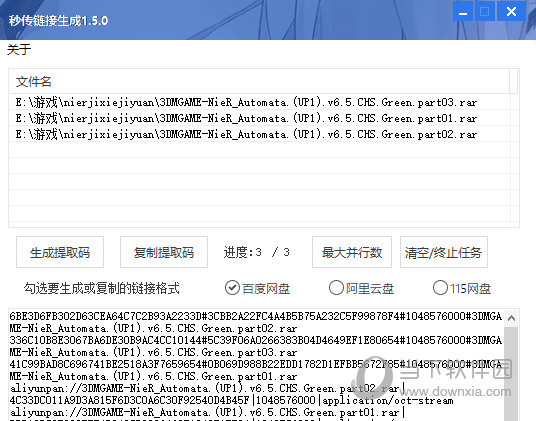
Task: Click the 41C99BAD8C69 hash line in output
Action: point(256,364)
